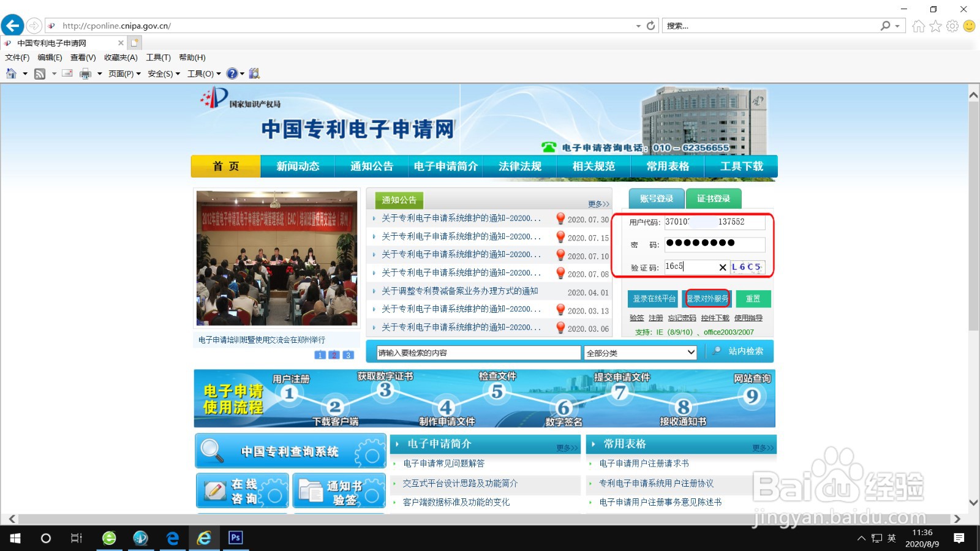The image size is (980, 551).
Task: Click the 通知书验签 button
Action: click(339, 490)
